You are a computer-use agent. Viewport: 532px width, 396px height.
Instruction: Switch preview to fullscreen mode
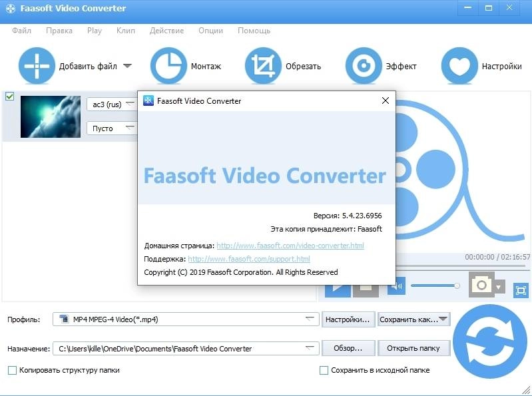tap(521, 291)
